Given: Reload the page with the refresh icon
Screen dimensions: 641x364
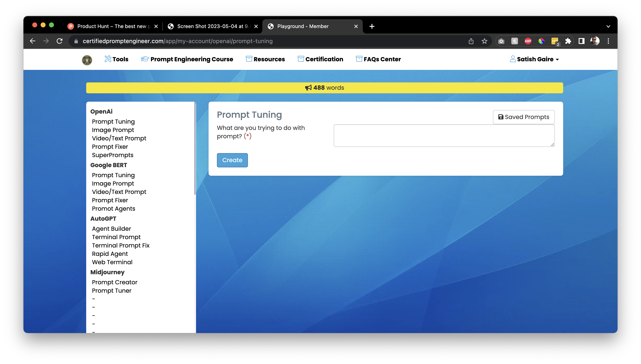Looking at the screenshot, I should tap(59, 41).
